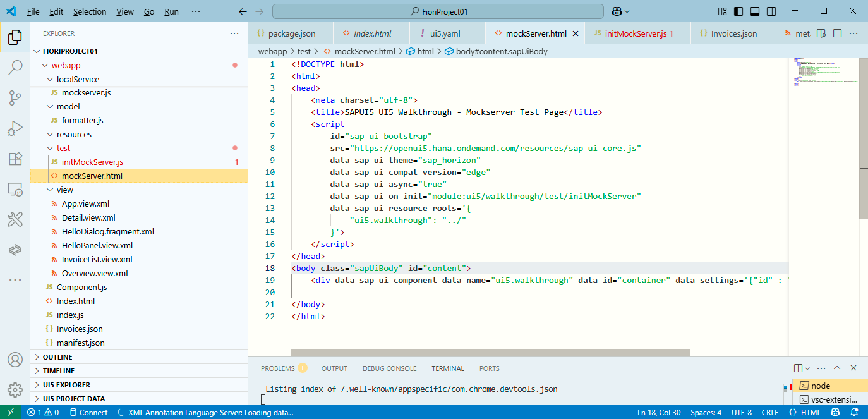Toggle the bottom panel visibility
This screenshot has height=419, width=868.
pyautogui.click(x=756, y=11)
